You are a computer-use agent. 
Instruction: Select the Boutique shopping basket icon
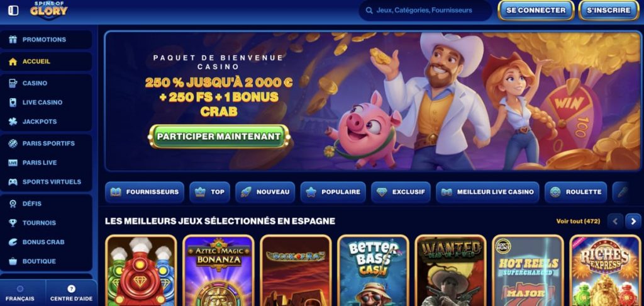[13, 261]
